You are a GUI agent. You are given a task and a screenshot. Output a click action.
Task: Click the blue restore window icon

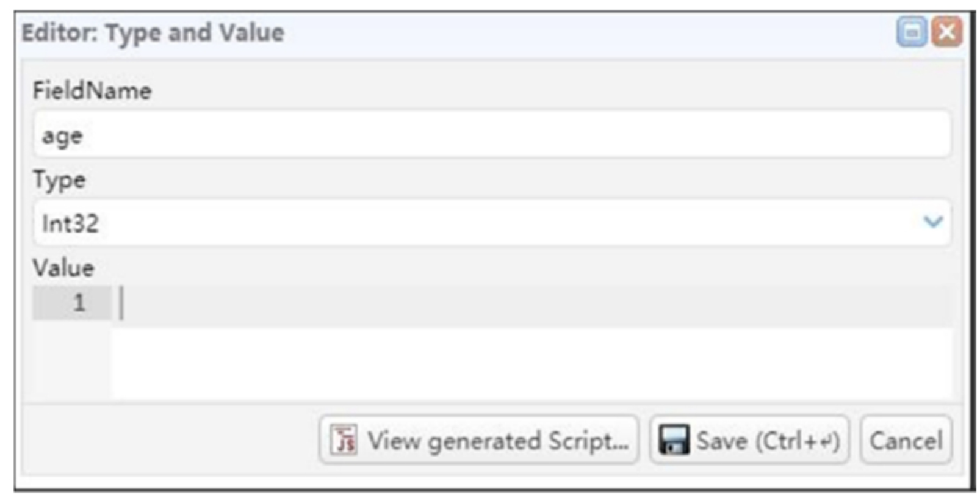(911, 32)
